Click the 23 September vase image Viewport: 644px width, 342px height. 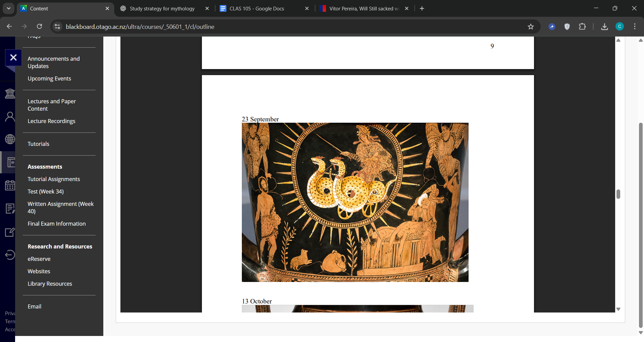coord(355,202)
